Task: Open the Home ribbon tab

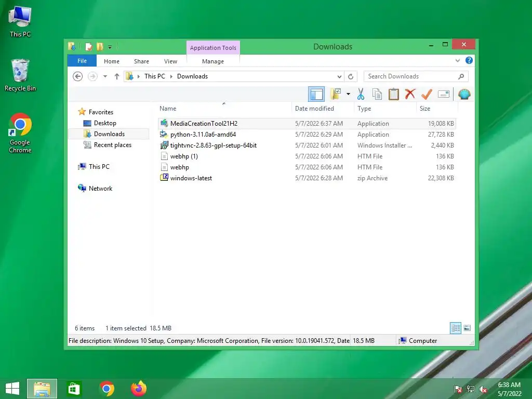Action: click(112, 61)
